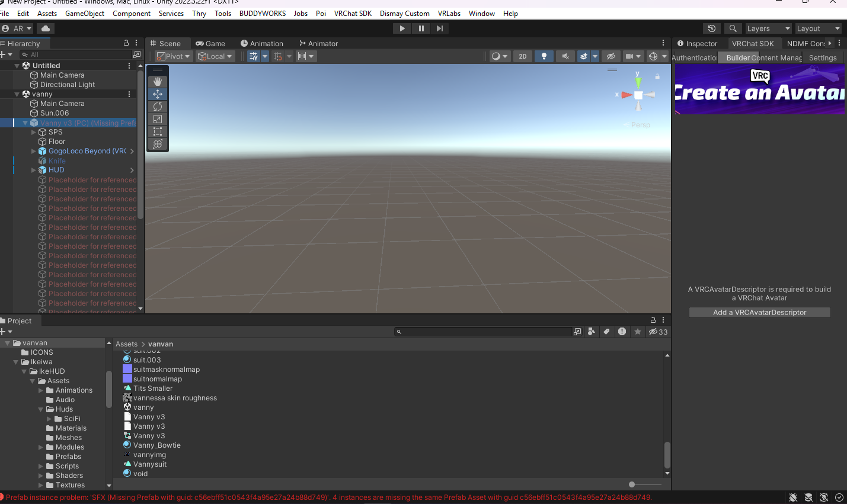Open the Layout dropdown

coord(818,28)
